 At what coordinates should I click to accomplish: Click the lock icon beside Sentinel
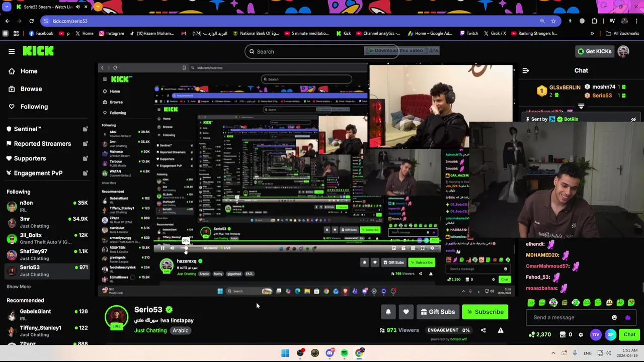85,129
